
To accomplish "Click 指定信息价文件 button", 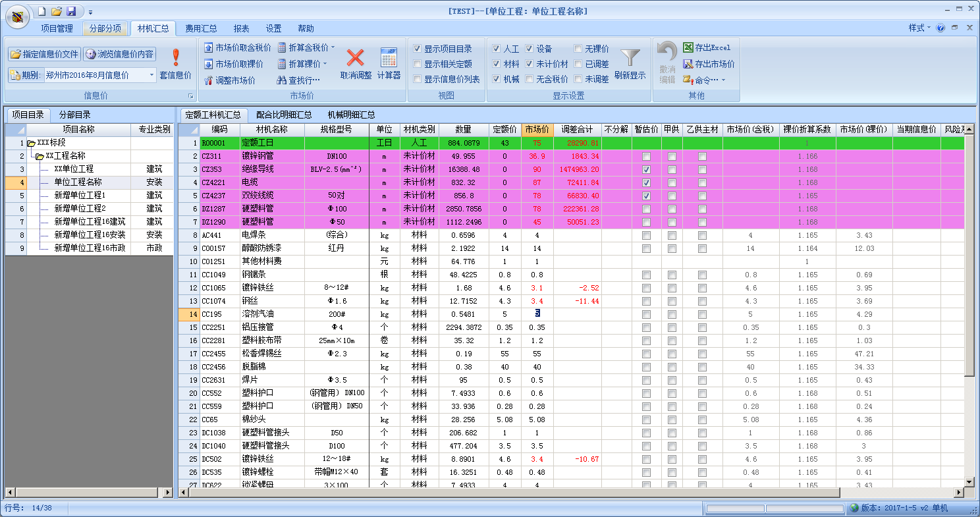I will 45,54.
